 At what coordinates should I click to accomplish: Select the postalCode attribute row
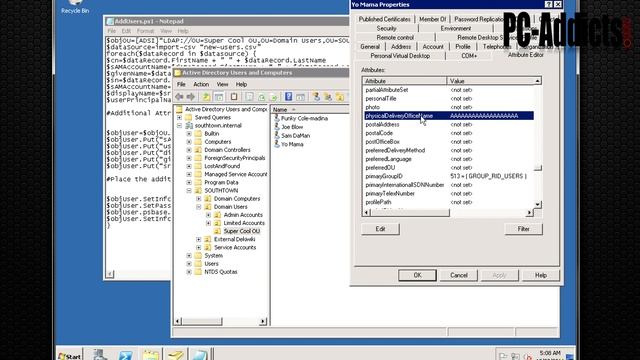point(448,133)
